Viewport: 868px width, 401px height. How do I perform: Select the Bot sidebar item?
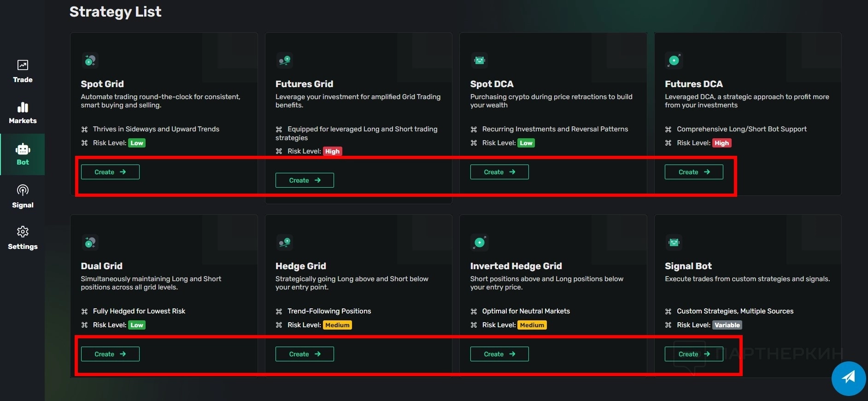pos(23,154)
